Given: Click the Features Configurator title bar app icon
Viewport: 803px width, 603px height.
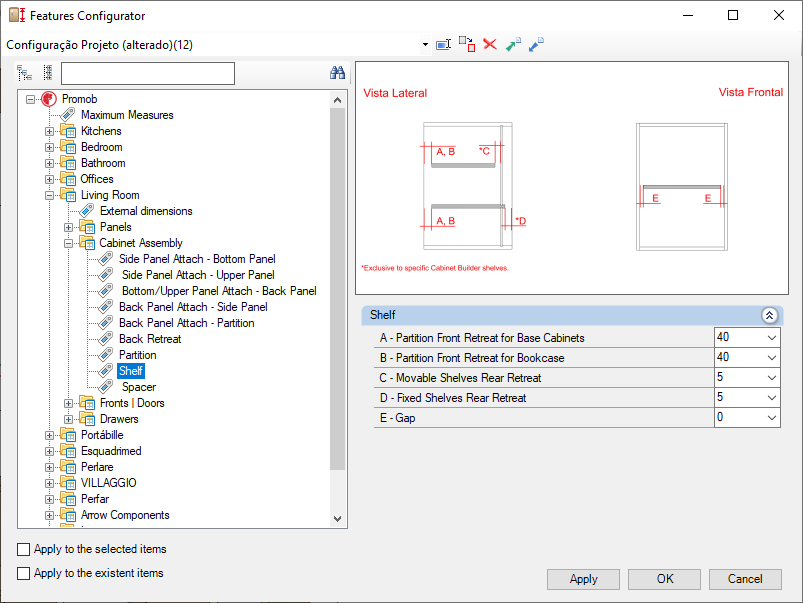Looking at the screenshot, I should 17,15.
